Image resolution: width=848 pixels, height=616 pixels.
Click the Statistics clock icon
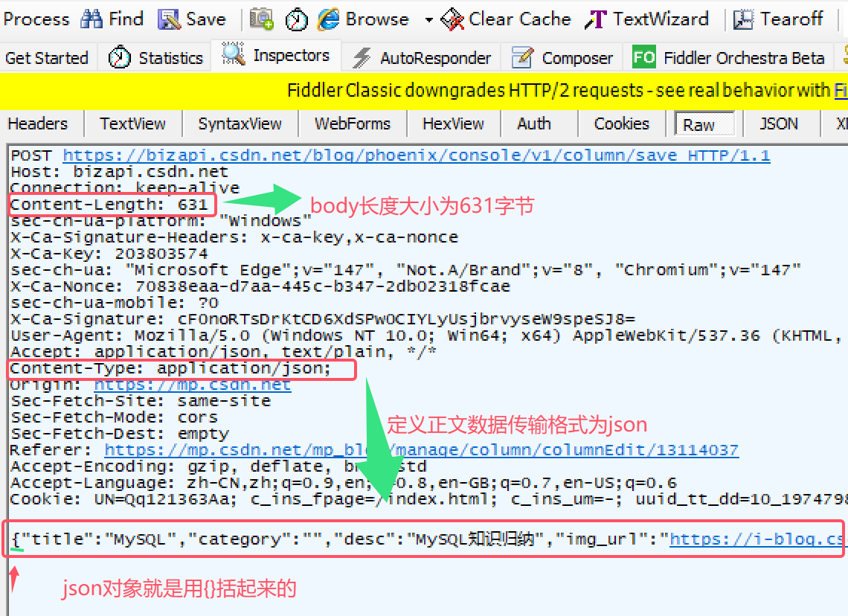point(119,57)
